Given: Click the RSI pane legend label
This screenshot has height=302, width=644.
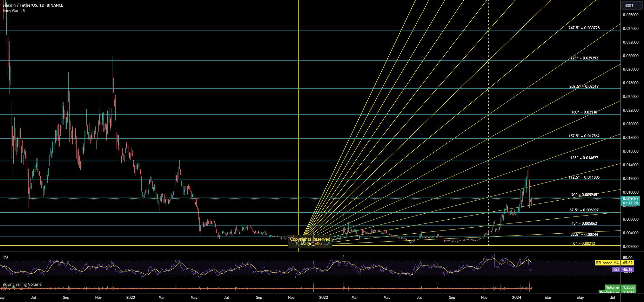Looking at the screenshot, I should (x=5, y=257).
